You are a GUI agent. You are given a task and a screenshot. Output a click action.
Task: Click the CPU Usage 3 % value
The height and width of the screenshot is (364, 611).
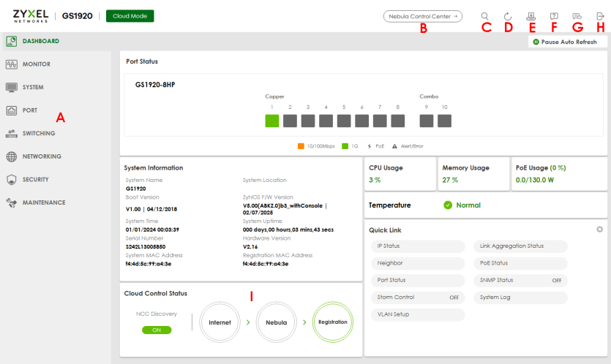(375, 180)
